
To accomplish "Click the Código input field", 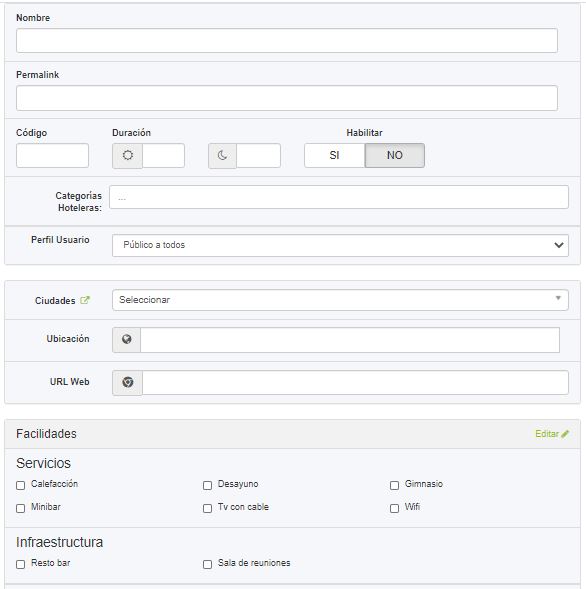I will coord(53,155).
